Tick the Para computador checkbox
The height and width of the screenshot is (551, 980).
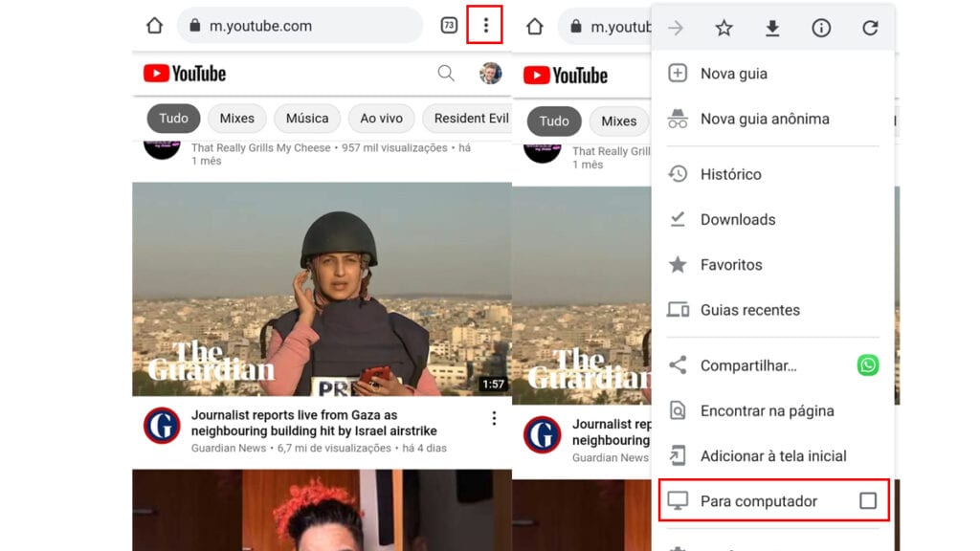click(x=867, y=500)
